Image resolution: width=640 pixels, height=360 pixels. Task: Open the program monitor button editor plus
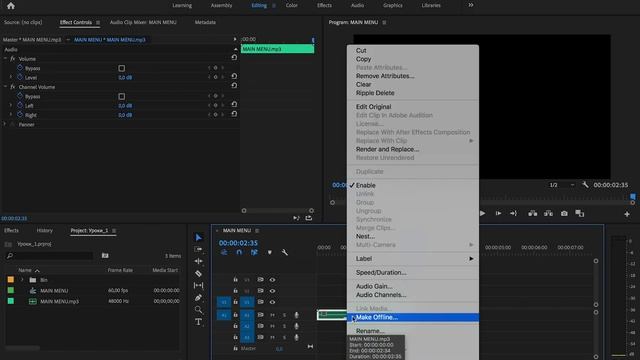click(627, 214)
